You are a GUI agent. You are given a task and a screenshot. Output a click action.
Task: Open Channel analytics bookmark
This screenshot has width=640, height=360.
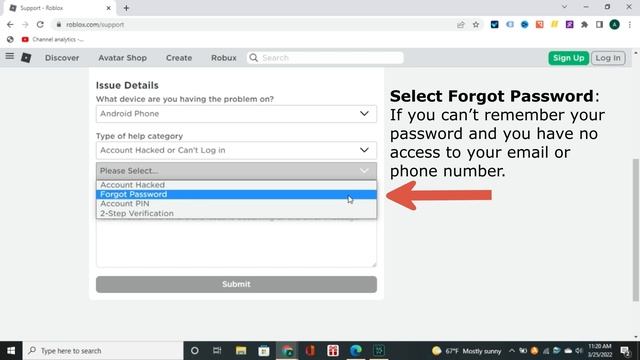(x=53, y=39)
